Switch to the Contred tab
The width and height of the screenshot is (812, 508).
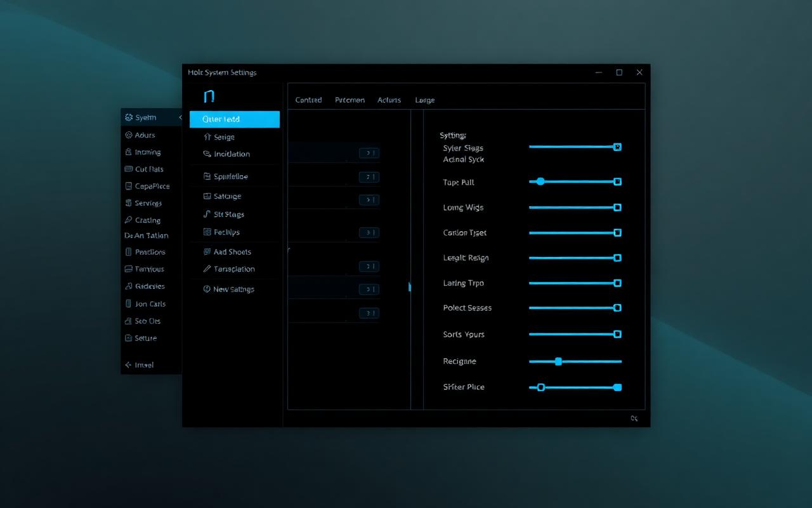pyautogui.click(x=309, y=100)
